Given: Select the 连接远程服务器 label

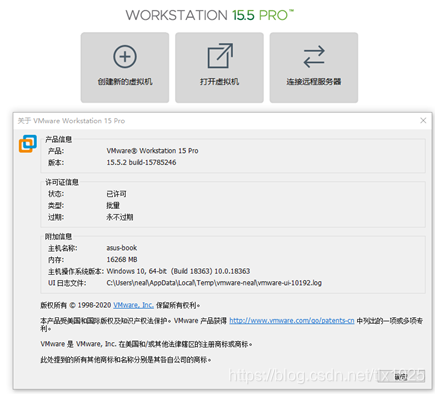Looking at the screenshot, I should point(314,82).
